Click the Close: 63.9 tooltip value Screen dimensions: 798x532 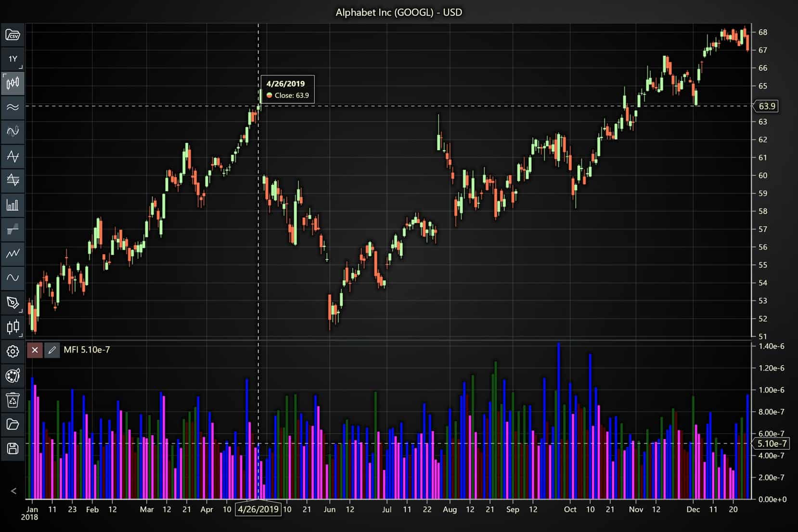[292, 95]
